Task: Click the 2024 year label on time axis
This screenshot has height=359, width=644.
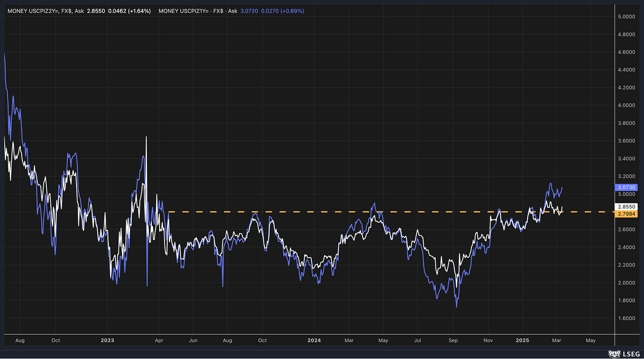Action: click(x=314, y=340)
